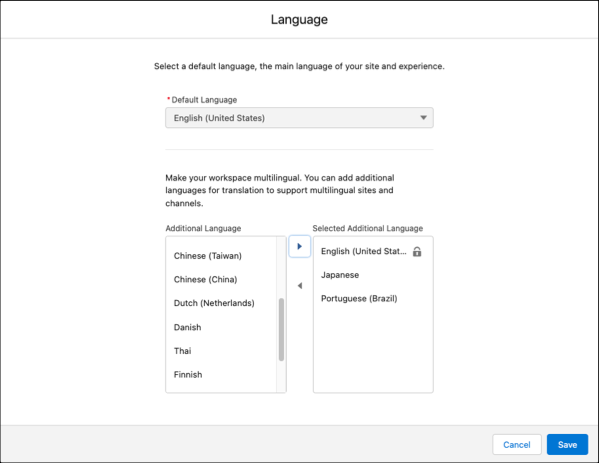The width and height of the screenshot is (599, 463).
Task: Click the Additional Language list scrollbar
Action: coord(281,329)
